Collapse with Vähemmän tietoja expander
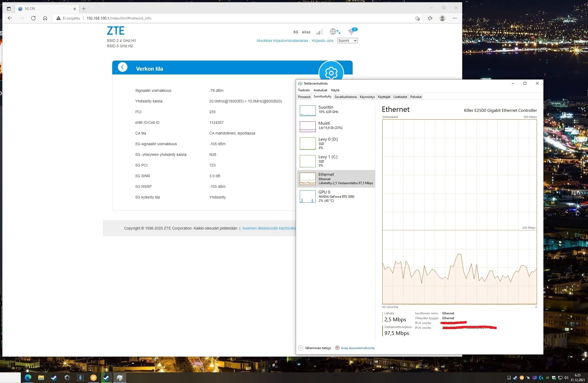This screenshot has width=588, height=383. [x=314, y=348]
